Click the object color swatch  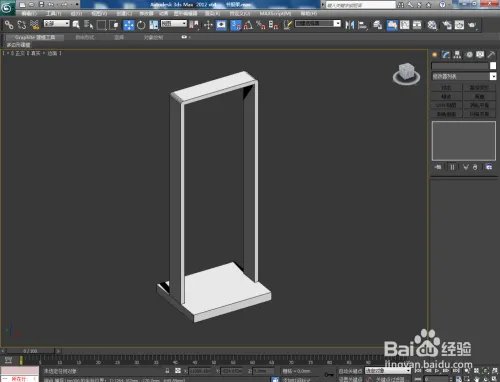click(493, 66)
